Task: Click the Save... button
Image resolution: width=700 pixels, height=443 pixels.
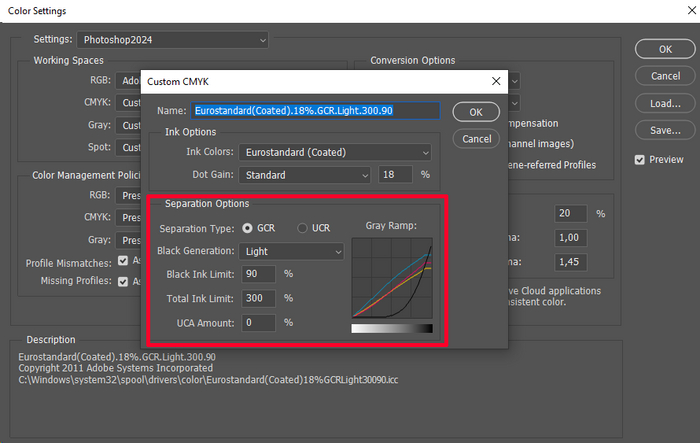Action: click(x=665, y=130)
